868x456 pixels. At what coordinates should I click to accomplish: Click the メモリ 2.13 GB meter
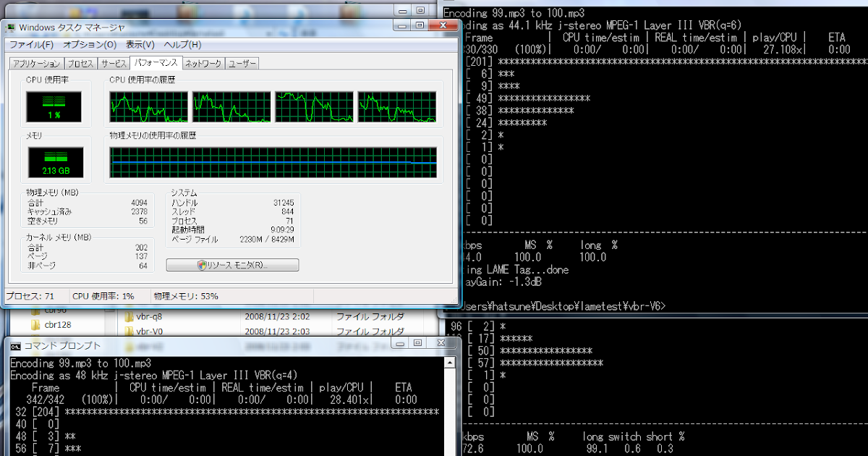[56, 162]
